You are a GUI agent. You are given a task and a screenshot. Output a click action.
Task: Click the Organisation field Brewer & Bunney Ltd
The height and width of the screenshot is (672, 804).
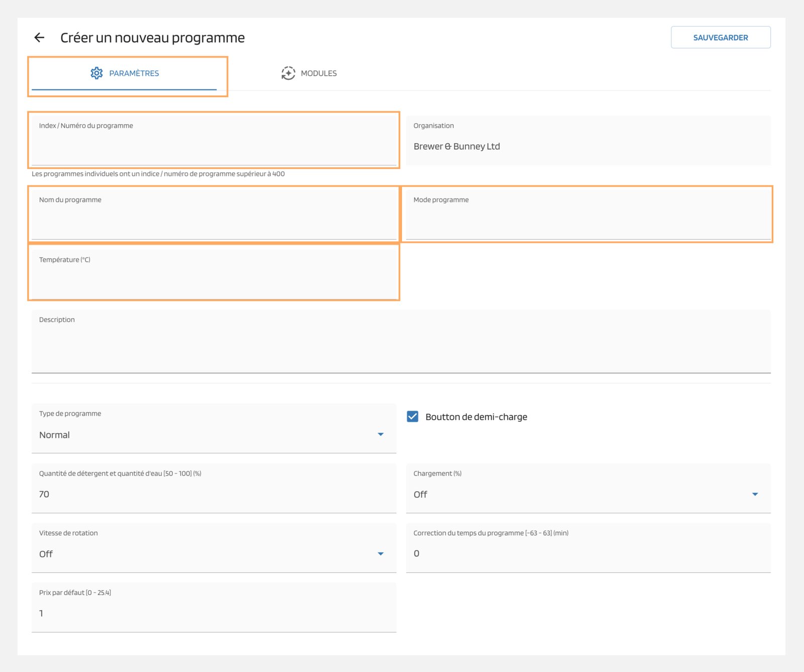(588, 146)
